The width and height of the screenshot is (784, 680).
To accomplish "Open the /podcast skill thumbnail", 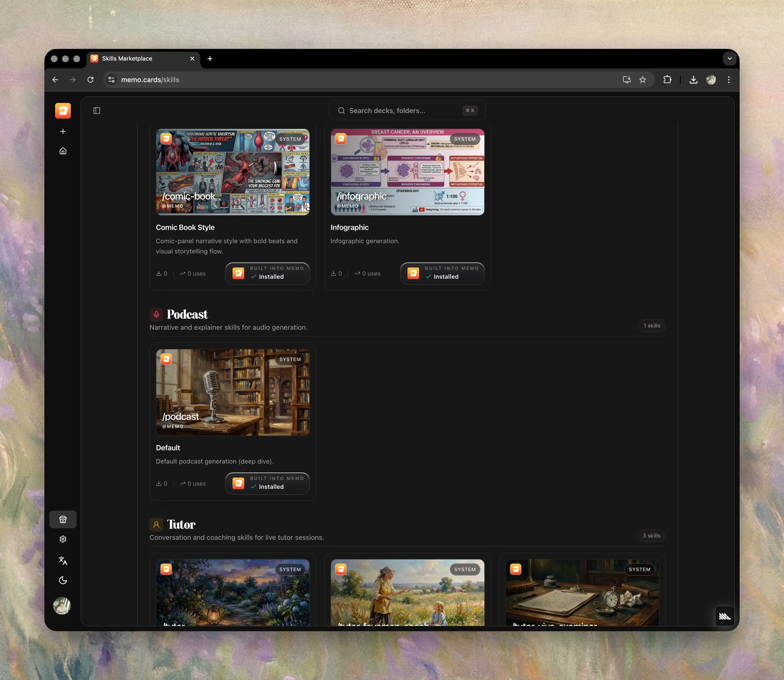I will point(233,392).
